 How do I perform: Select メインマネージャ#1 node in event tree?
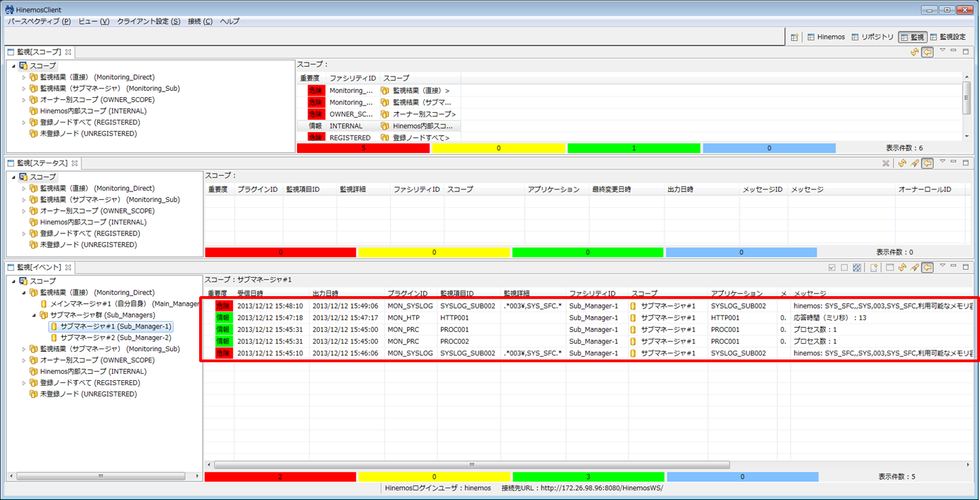[119, 304]
